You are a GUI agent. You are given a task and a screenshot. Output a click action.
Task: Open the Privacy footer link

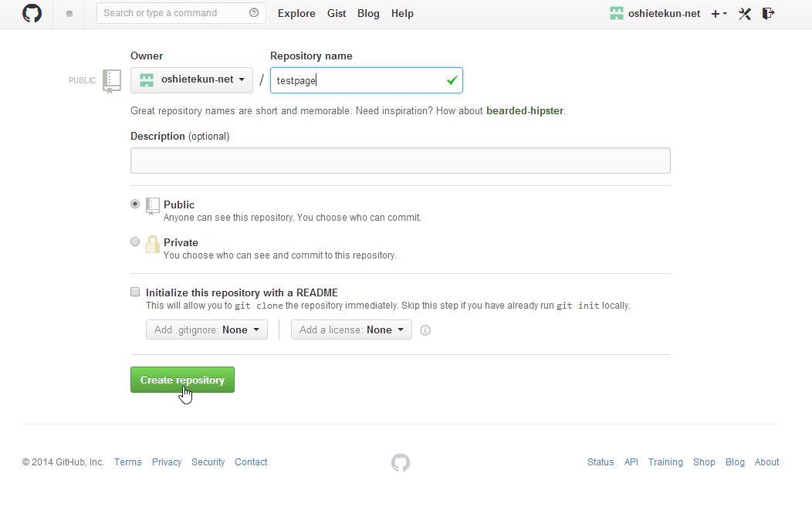167,461
